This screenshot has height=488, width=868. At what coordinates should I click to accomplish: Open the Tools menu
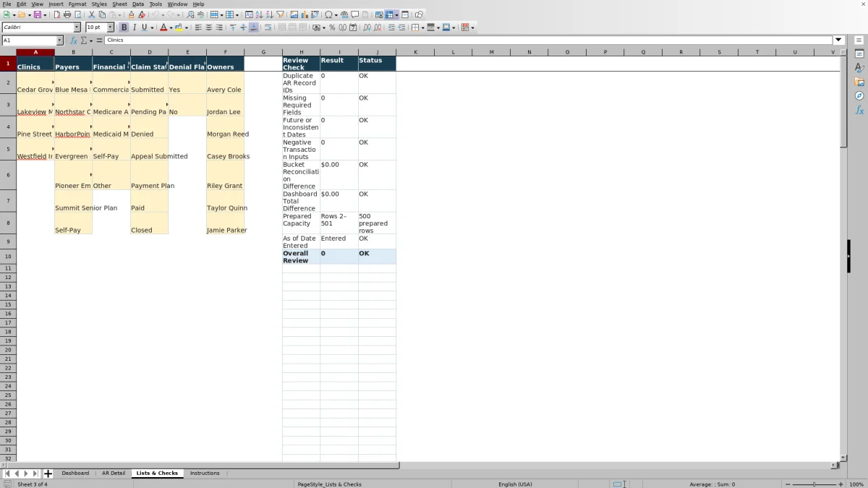[156, 4]
